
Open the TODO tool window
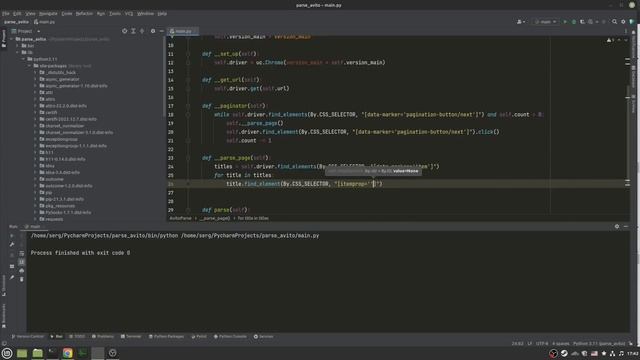pos(77,337)
